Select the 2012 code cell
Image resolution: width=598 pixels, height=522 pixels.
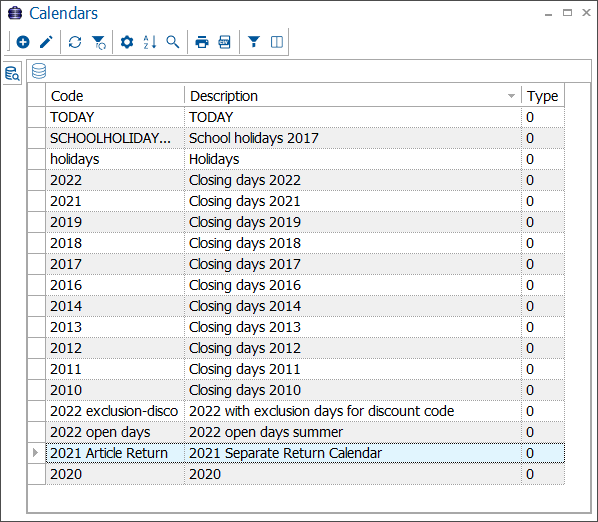click(115, 348)
